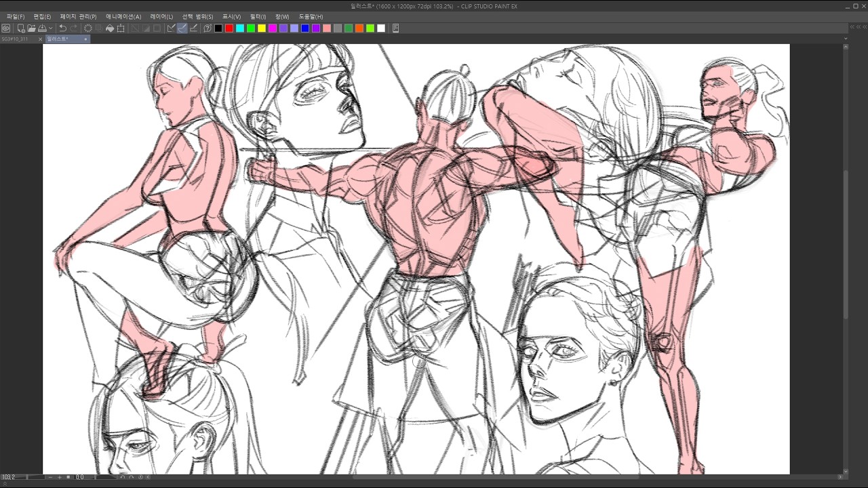Click the Show selection border icon
The height and width of the screenshot is (488, 868).
(157, 28)
